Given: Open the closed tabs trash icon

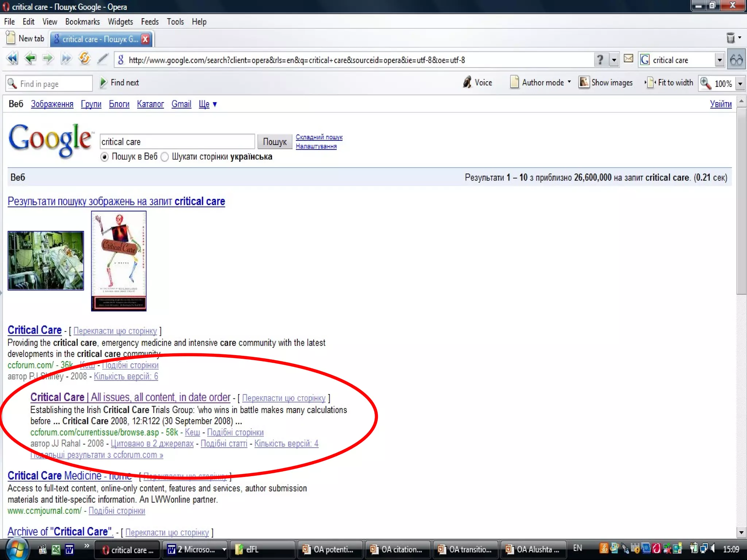Looking at the screenshot, I should (730, 38).
